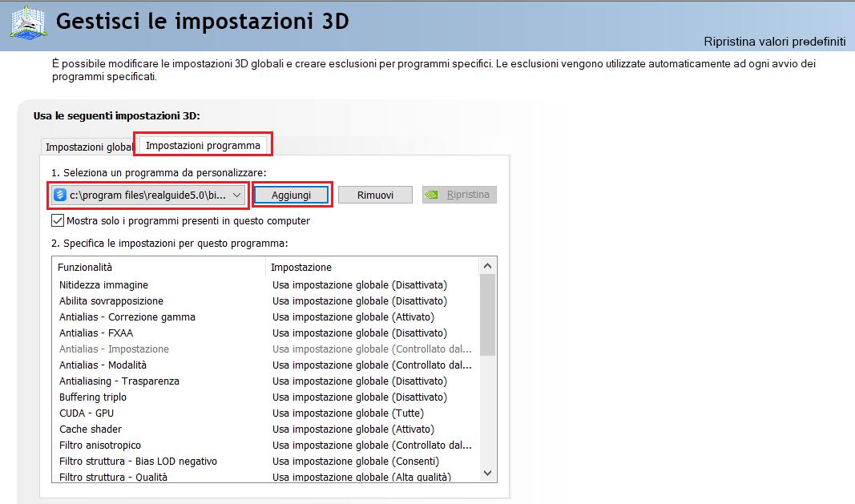Select the Buffering triplo row
Image resolution: width=855 pixels, height=504 pixels.
tap(93, 397)
